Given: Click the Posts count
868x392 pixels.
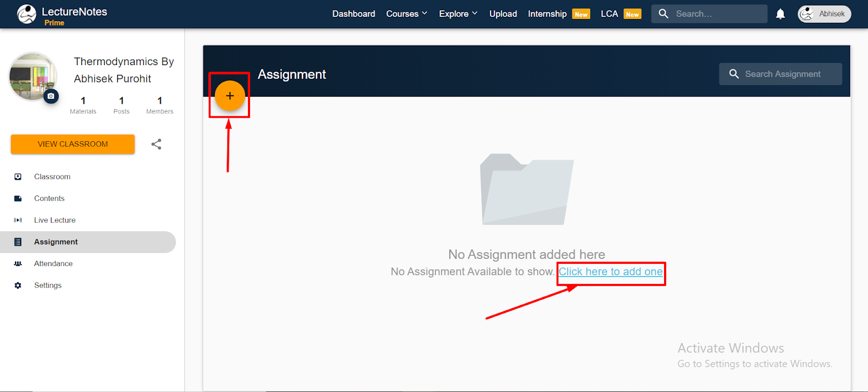Looking at the screenshot, I should click(122, 105).
